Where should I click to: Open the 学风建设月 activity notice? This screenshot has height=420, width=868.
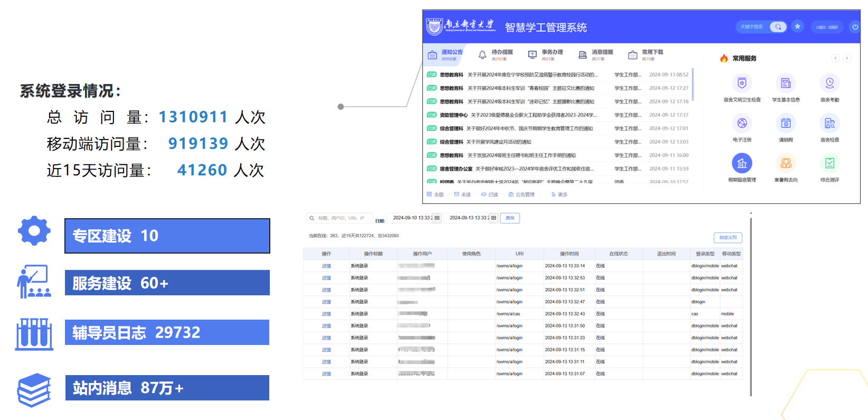tap(558, 142)
